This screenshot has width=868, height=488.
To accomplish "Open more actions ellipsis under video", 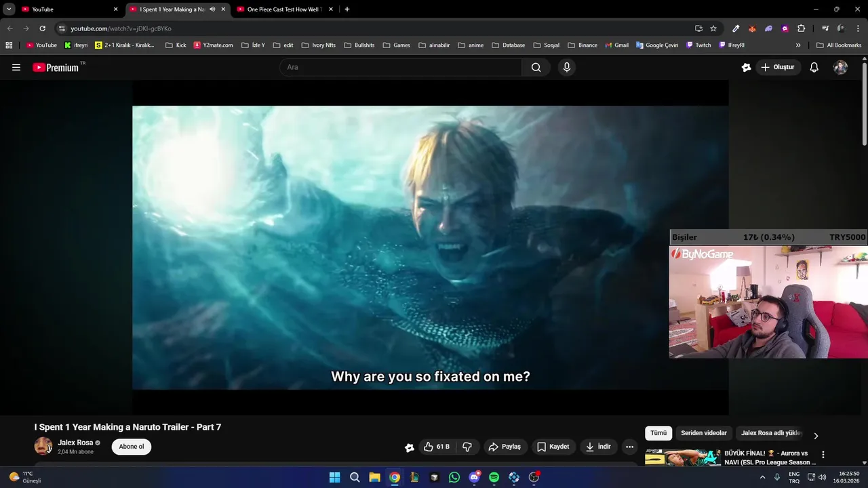I will tap(629, 447).
